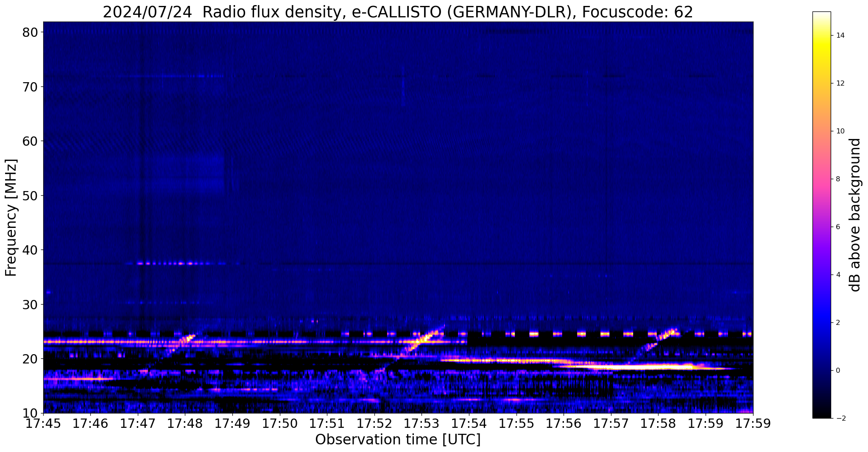This screenshot has width=868, height=452.
Task: Click the 17:45 time tick label
Action: [x=43, y=424]
